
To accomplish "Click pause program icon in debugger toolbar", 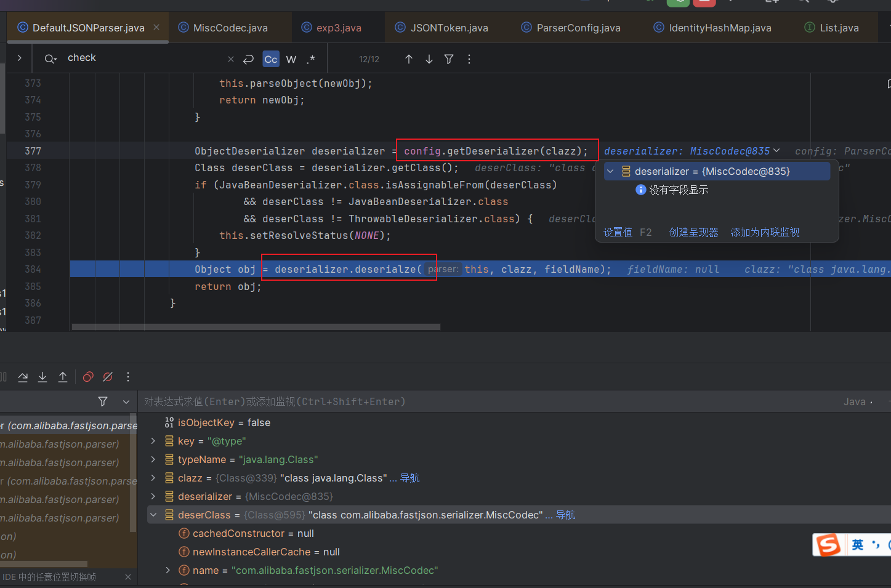I will click(x=3, y=377).
